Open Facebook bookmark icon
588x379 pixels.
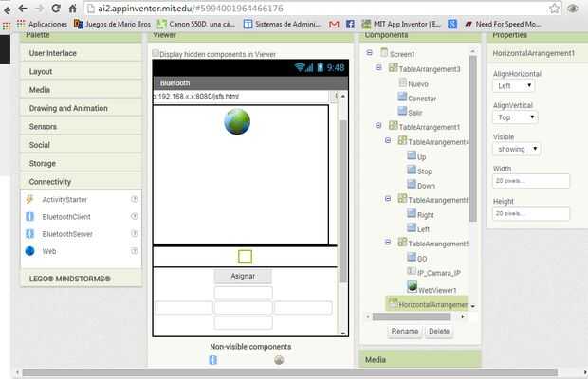click(350, 25)
